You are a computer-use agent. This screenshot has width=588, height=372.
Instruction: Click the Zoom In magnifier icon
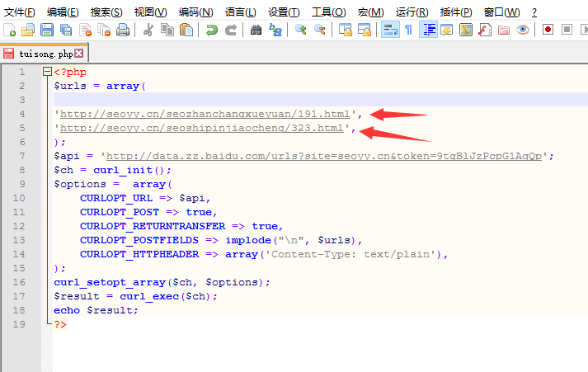[x=300, y=31]
